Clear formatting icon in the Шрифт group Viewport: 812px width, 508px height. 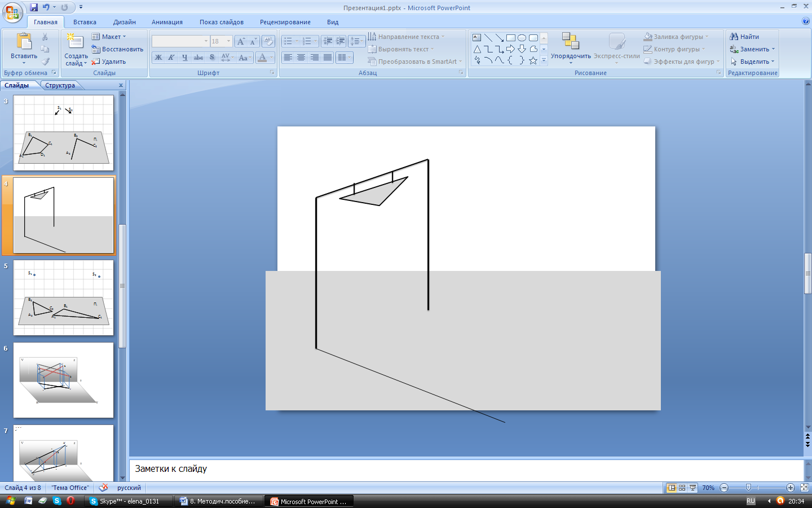(x=268, y=41)
